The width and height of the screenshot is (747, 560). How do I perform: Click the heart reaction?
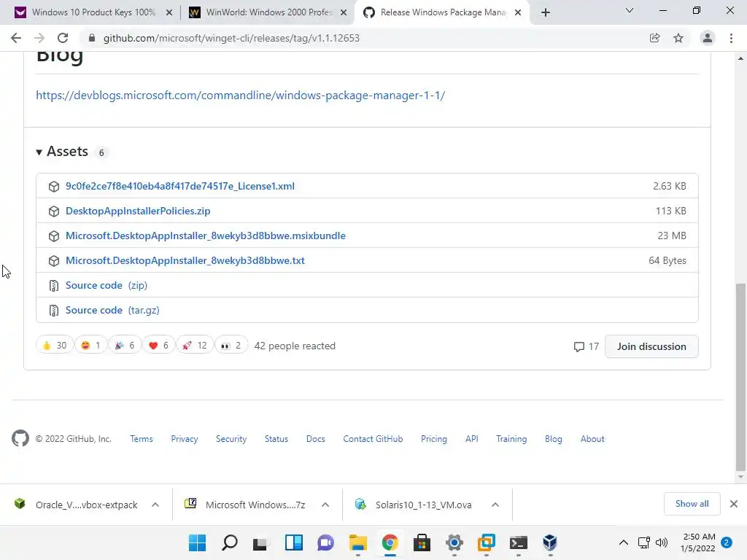[158, 345]
